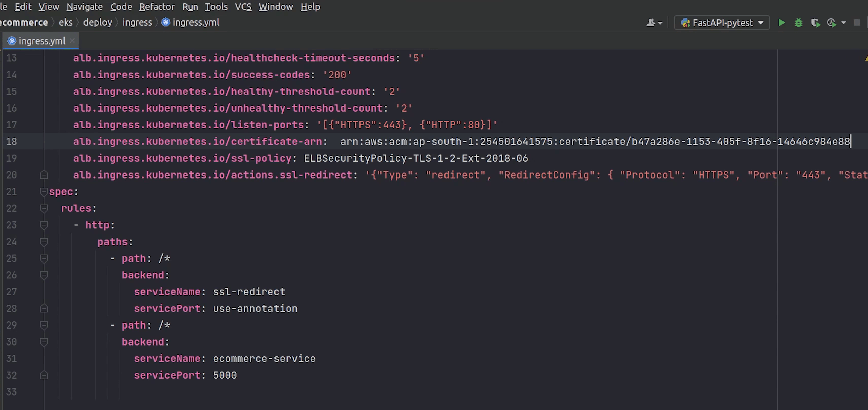Click the deploy breadcrumb
The height and width of the screenshot is (410, 868).
coord(97,22)
